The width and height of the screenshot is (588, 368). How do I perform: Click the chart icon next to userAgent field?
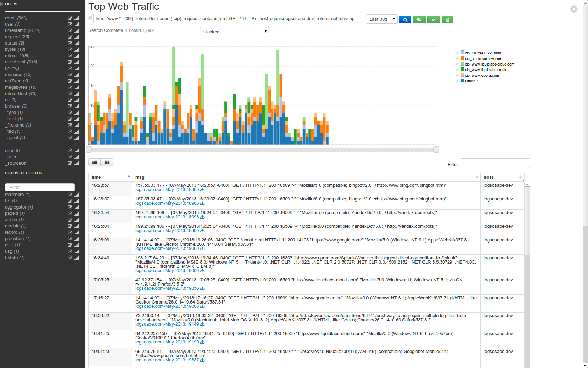pos(77,62)
